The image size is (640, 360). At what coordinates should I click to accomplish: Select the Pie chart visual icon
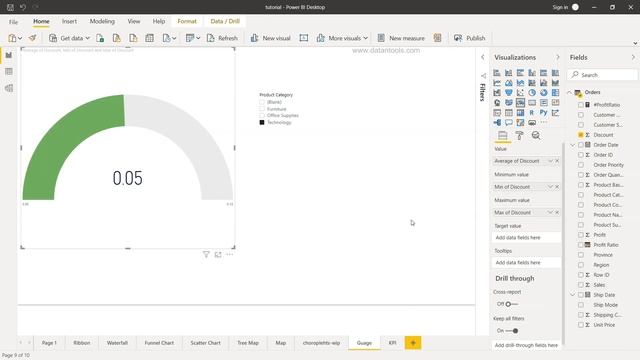pos(532,93)
